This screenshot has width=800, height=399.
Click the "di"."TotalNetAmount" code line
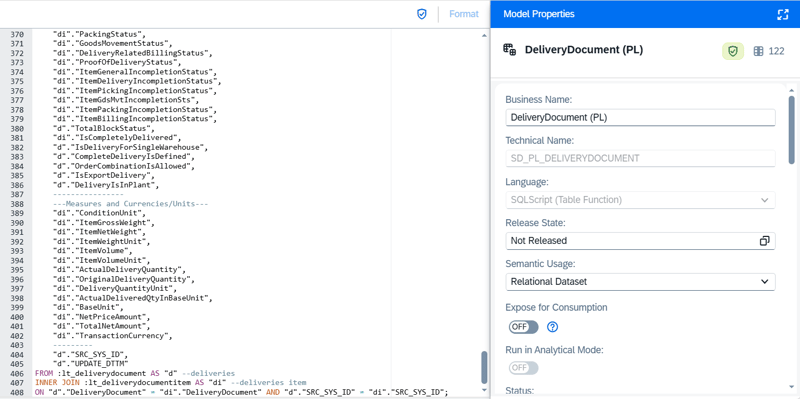(x=101, y=326)
